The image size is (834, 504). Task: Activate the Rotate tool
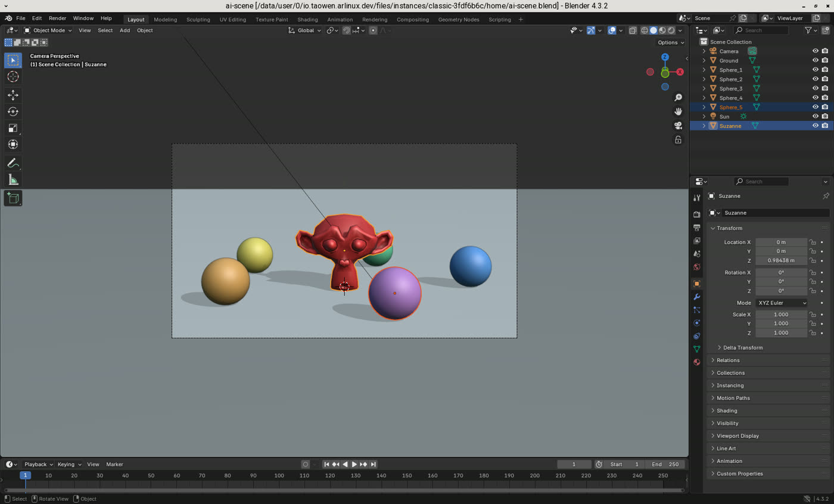pyautogui.click(x=13, y=111)
